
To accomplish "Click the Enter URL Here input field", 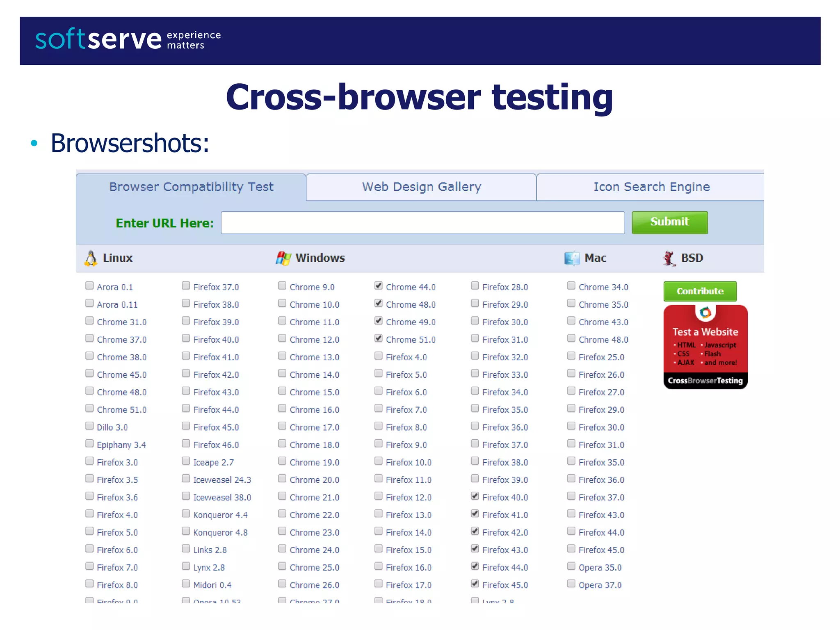I will coord(422,223).
